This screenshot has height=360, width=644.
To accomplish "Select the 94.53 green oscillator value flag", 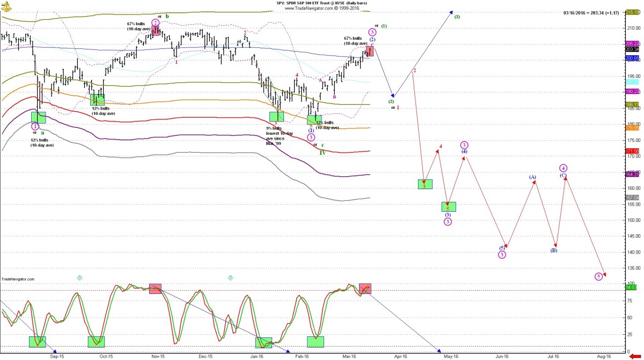I will (x=632, y=287).
